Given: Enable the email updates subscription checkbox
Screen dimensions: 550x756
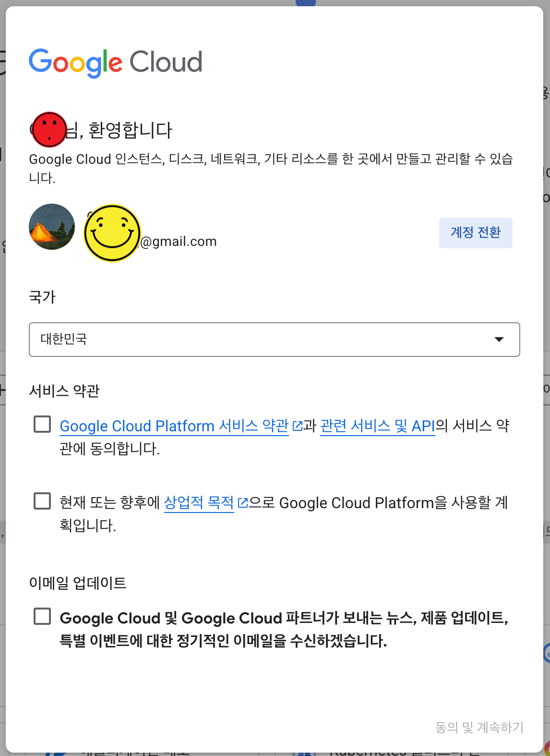Looking at the screenshot, I should pos(42,616).
